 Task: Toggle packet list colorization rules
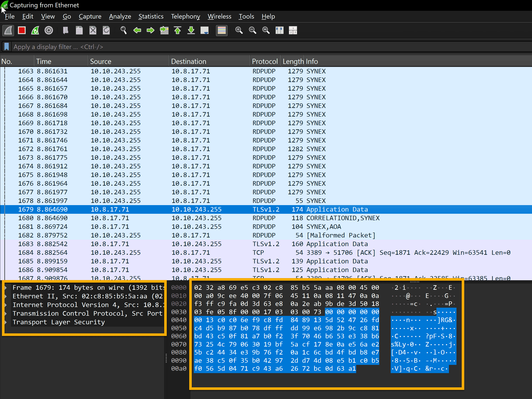point(222,31)
